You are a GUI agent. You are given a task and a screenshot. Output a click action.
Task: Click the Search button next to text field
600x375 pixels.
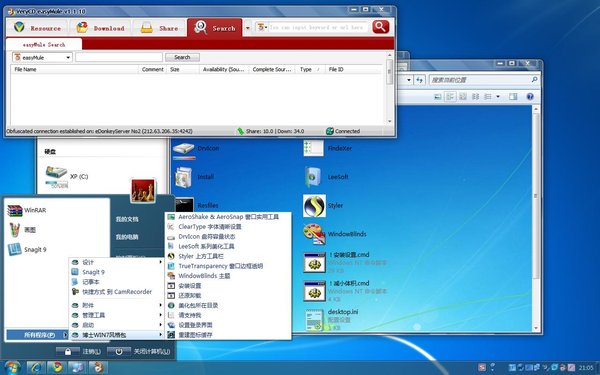tap(182, 57)
